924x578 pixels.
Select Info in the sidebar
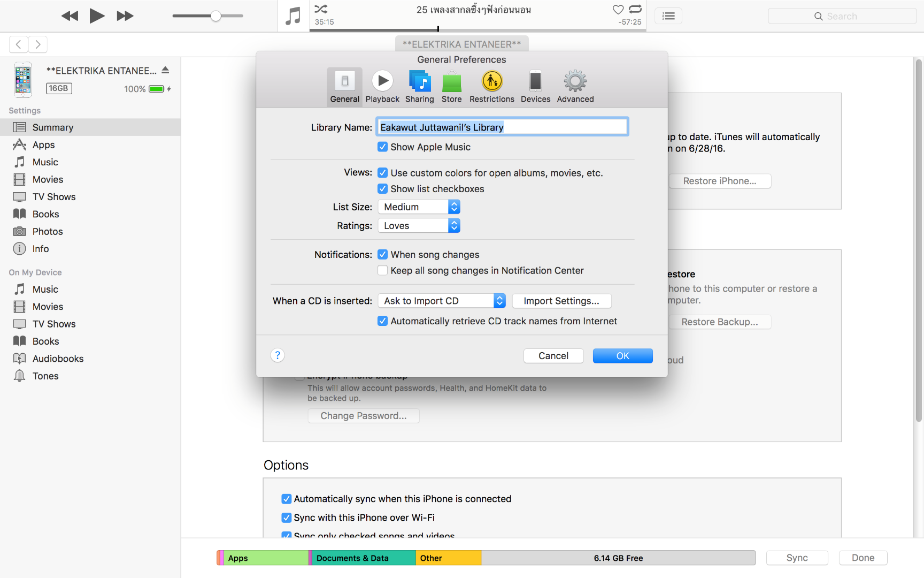coord(90,249)
